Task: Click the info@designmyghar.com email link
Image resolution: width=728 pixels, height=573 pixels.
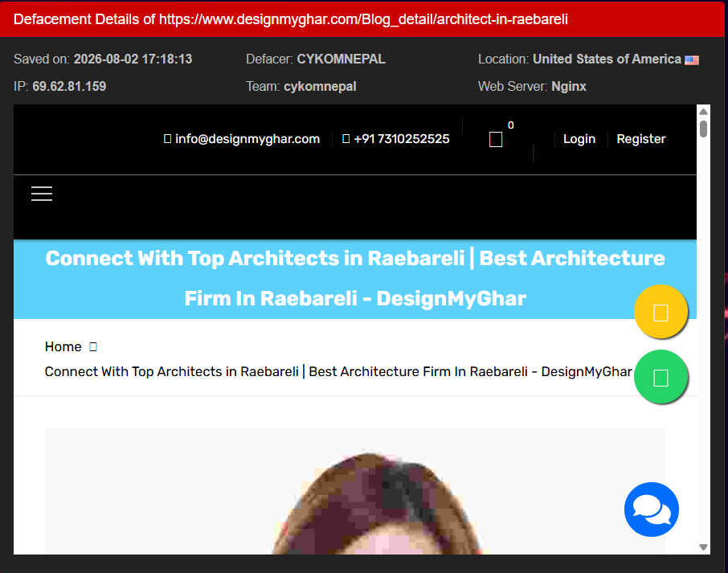Action: (247, 139)
